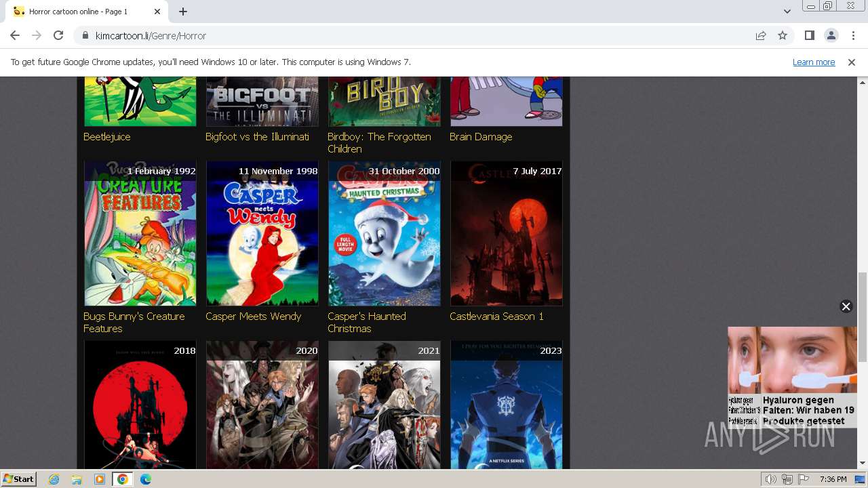Image resolution: width=868 pixels, height=488 pixels.
Task: Click the scrollbar up arrow
Action: pyautogui.click(x=862, y=81)
